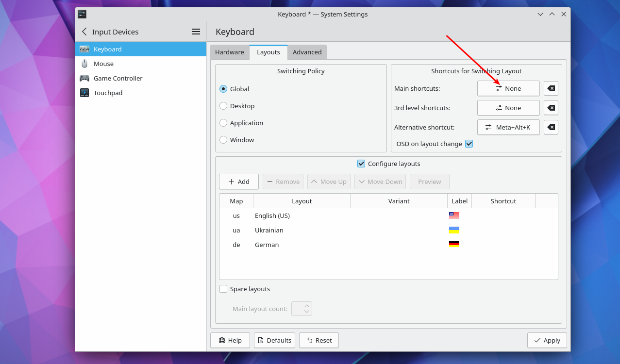Click the Ukrainian flag label
The width and height of the screenshot is (620, 364).
click(454, 230)
